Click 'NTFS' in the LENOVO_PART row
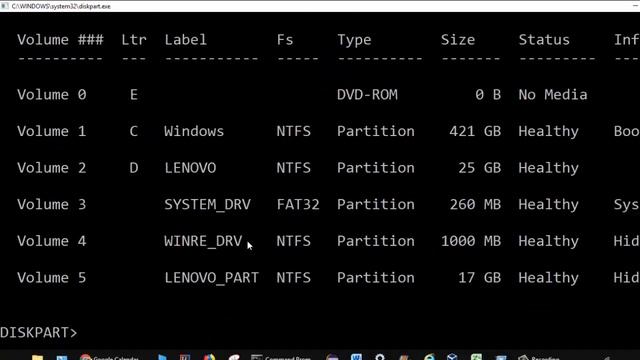The height and width of the screenshot is (360, 640). pos(293,278)
